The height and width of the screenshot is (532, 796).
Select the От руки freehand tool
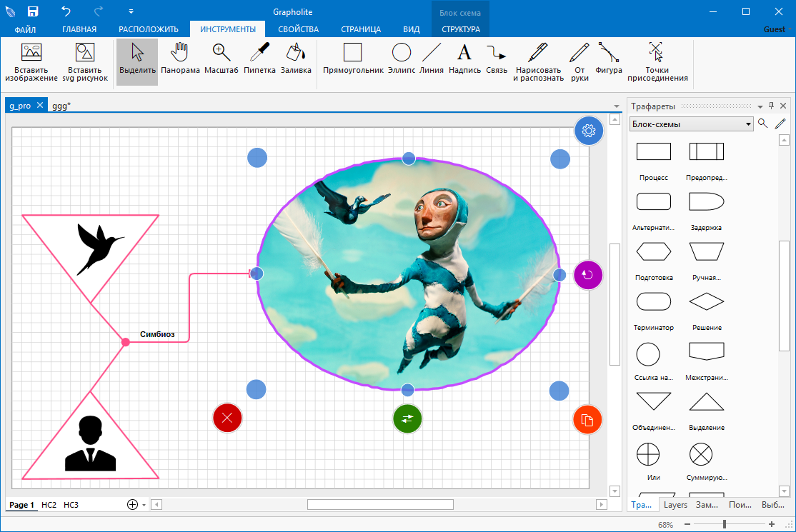pyautogui.click(x=579, y=63)
